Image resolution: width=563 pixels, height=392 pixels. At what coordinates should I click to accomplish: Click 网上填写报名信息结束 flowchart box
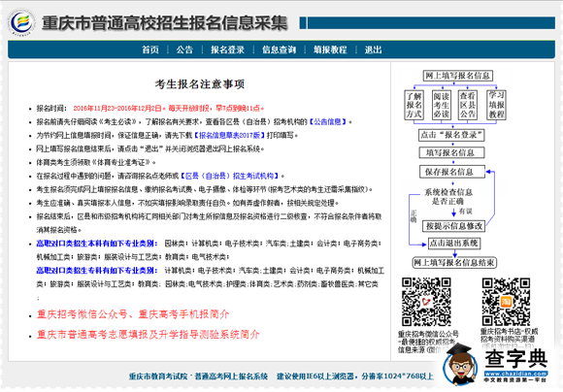point(454,262)
